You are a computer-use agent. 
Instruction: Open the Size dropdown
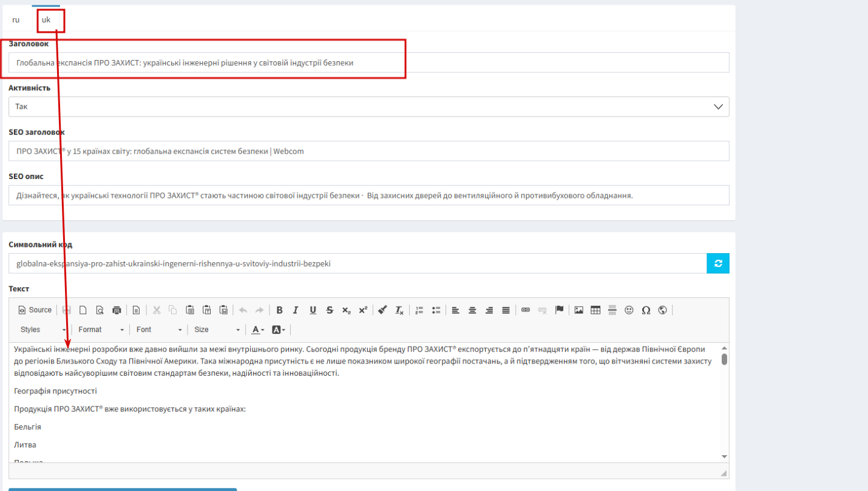[217, 330]
